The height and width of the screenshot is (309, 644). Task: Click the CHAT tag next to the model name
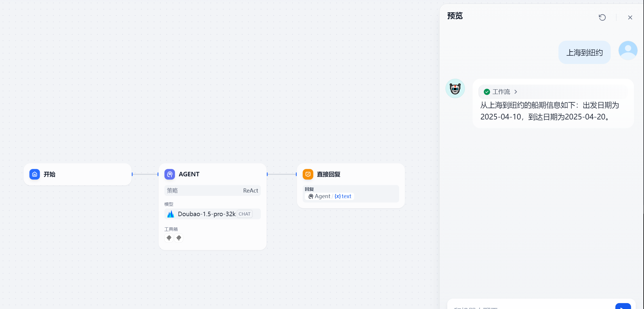click(x=245, y=214)
